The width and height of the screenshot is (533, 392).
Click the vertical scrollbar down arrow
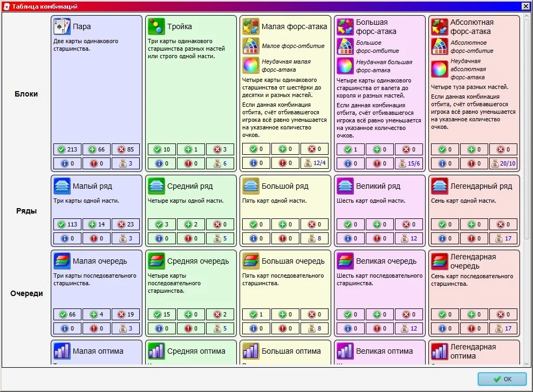527,363
